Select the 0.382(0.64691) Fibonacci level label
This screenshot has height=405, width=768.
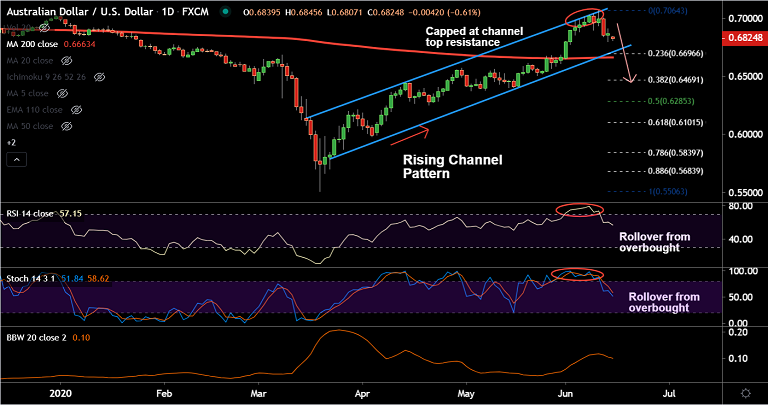(x=675, y=79)
